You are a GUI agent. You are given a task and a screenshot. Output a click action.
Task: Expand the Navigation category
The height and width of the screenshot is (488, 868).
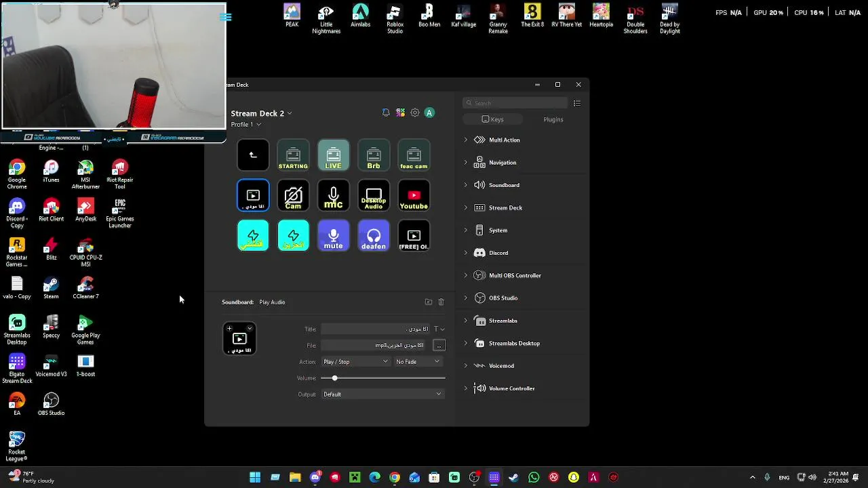coord(465,163)
